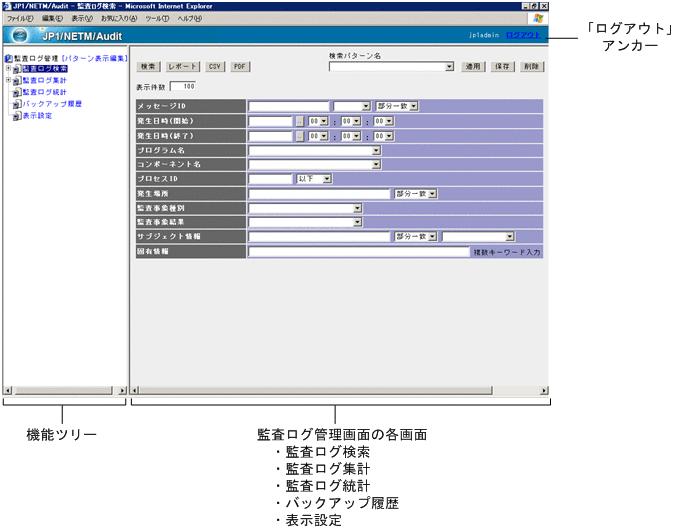Click the 表示設定 tree icon
The image size is (683, 532).
coord(16,116)
